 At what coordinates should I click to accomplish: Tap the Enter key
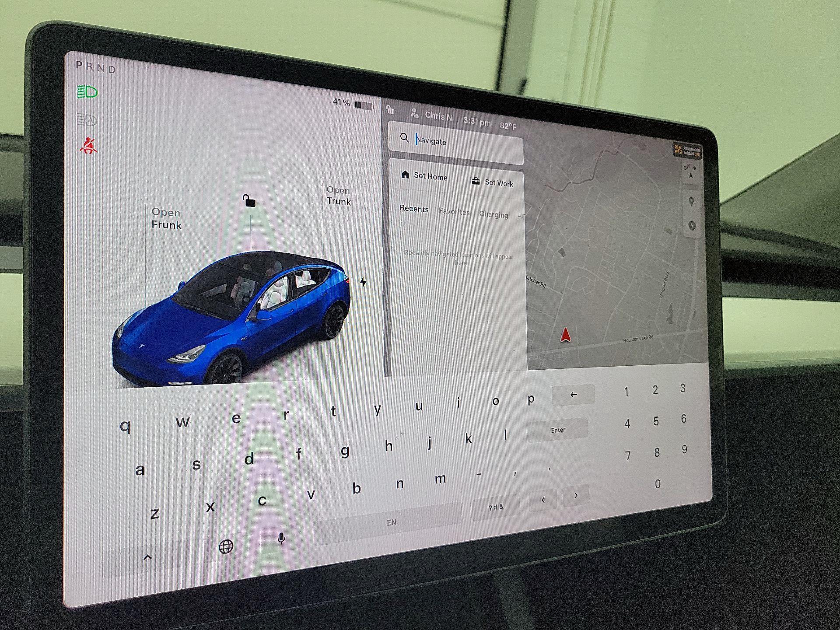[x=558, y=430]
